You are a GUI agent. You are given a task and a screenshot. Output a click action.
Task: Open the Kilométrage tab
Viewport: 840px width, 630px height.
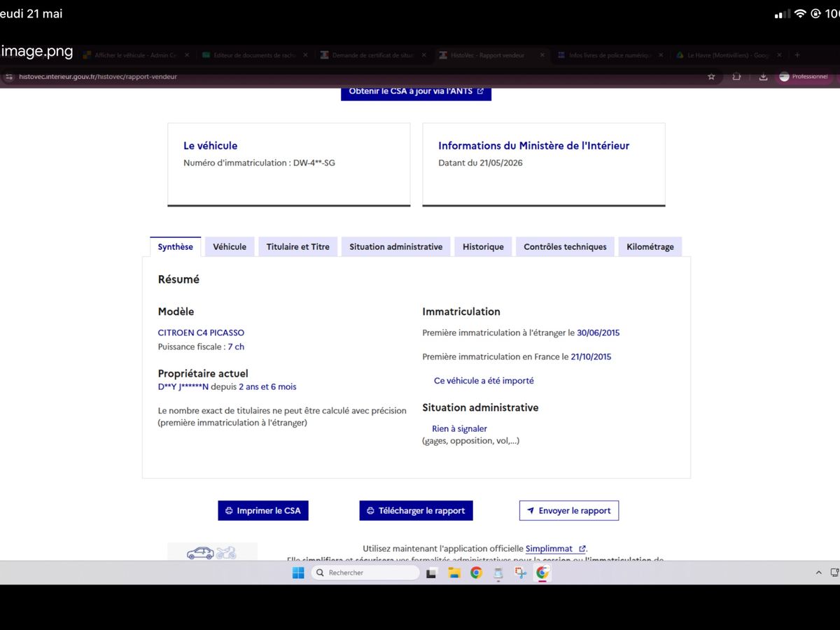pyautogui.click(x=650, y=246)
